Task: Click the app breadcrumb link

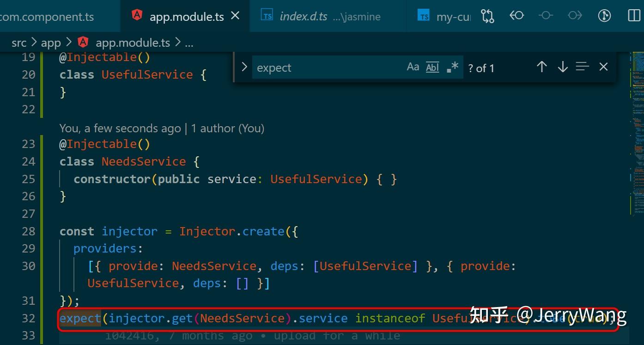Action: click(x=51, y=42)
